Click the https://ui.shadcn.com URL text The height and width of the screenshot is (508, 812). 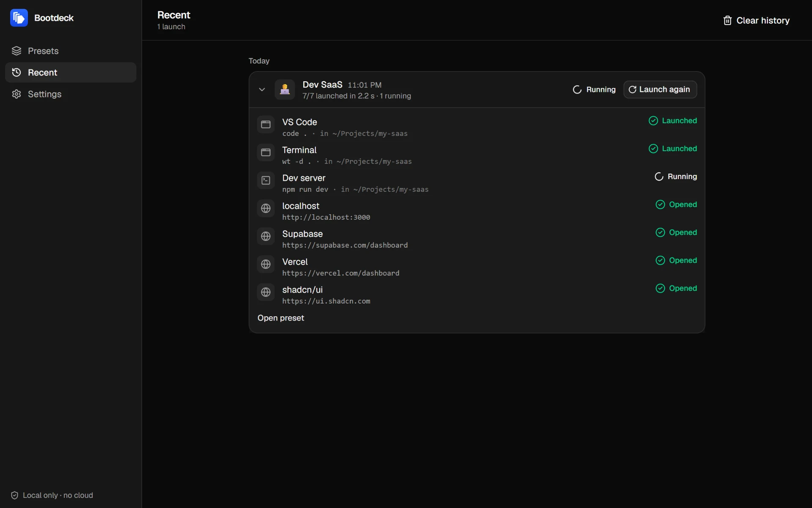(326, 301)
